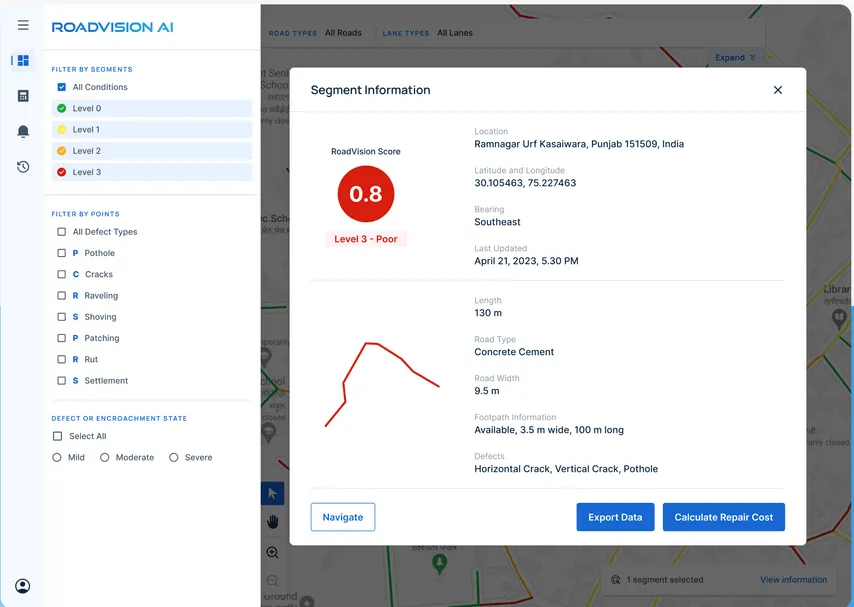
Task: Click the 9.5 m road width value
Action: 486,391
